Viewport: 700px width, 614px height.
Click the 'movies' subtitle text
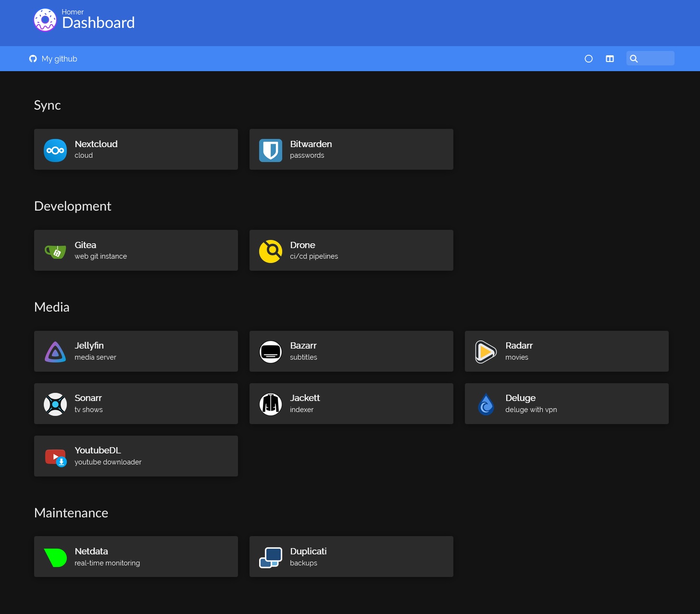pyautogui.click(x=517, y=357)
